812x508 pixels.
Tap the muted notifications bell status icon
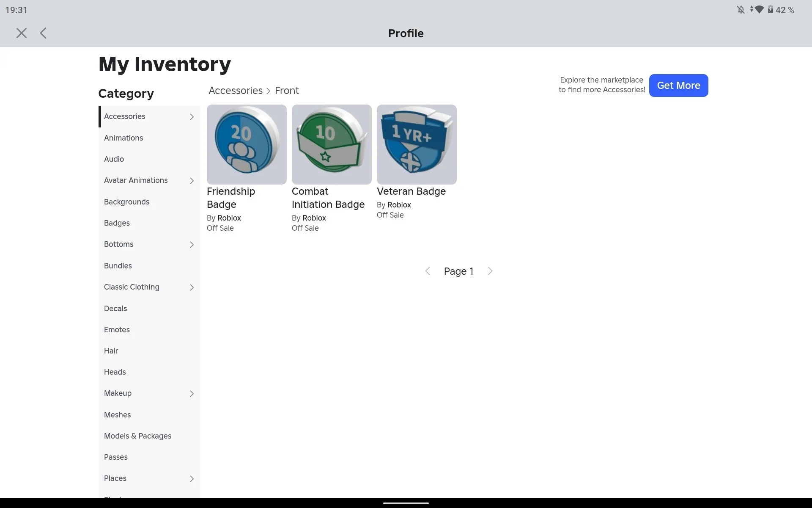click(x=741, y=10)
